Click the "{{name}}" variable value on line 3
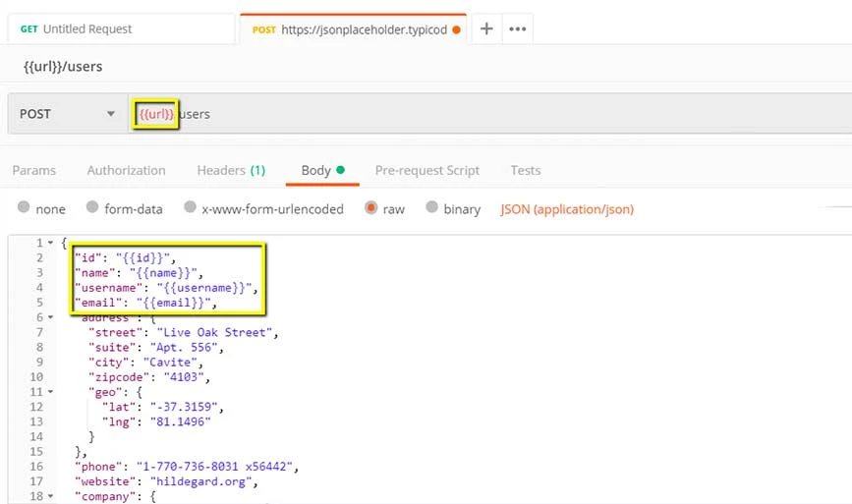The width and height of the screenshot is (852, 504). point(163,273)
